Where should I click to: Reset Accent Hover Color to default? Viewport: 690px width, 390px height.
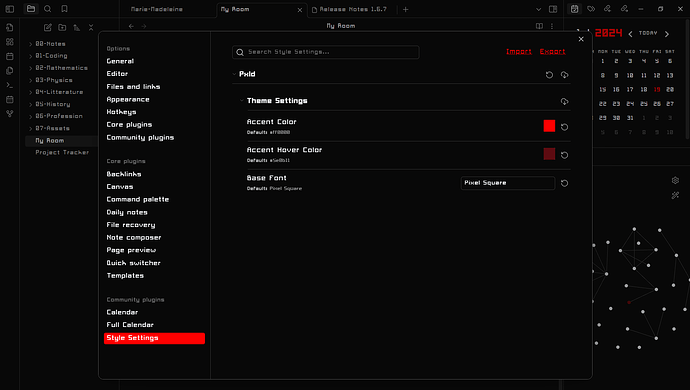click(x=565, y=155)
